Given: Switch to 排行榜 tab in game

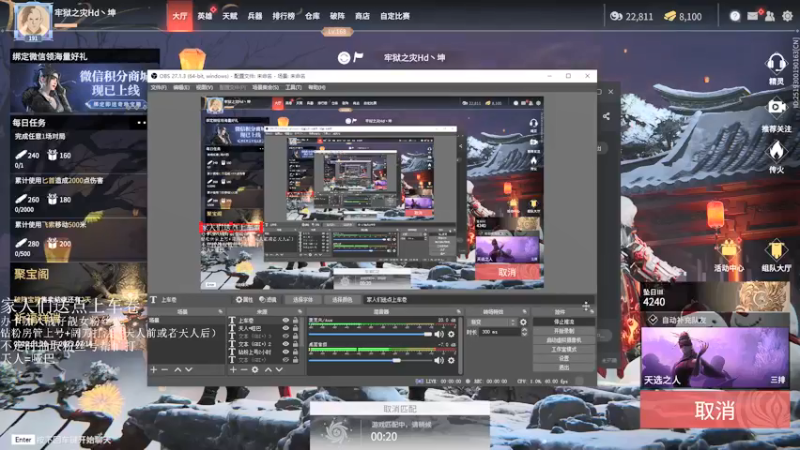Looking at the screenshot, I should [x=283, y=16].
